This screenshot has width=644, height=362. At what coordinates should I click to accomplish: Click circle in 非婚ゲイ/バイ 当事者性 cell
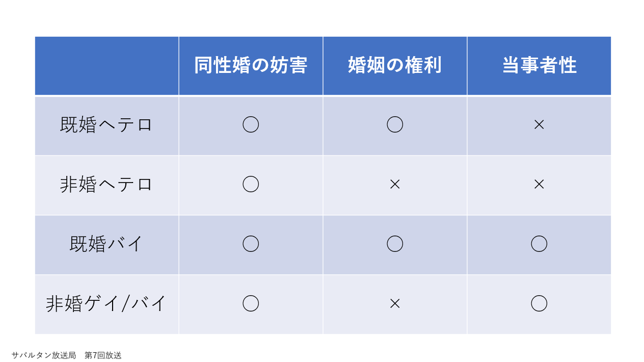tap(539, 303)
